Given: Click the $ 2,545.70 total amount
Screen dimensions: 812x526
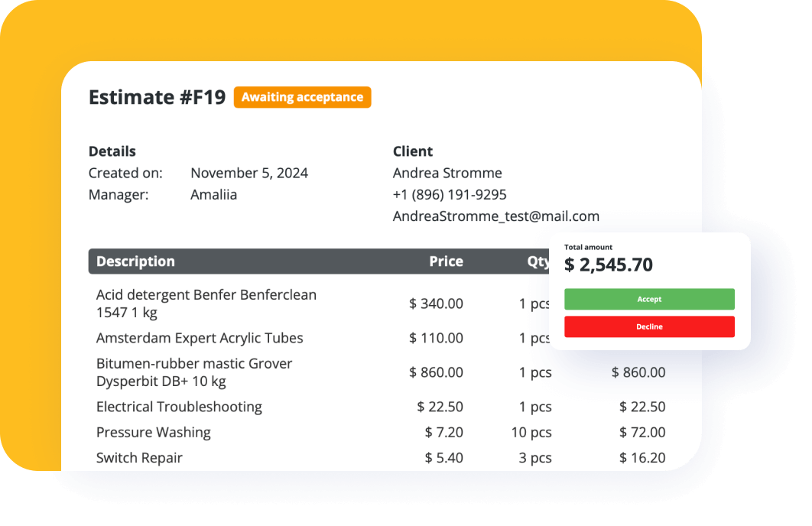Looking at the screenshot, I should [x=609, y=265].
